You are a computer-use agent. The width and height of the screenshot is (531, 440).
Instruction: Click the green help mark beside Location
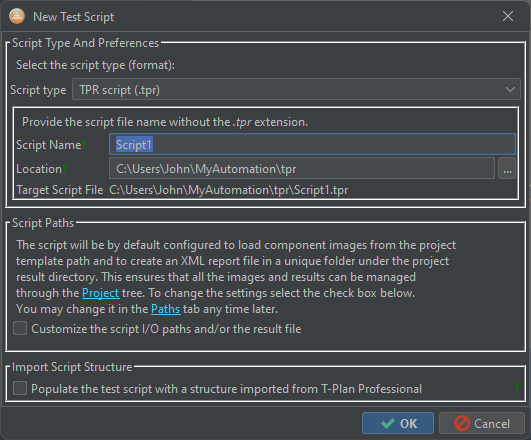(x=65, y=169)
